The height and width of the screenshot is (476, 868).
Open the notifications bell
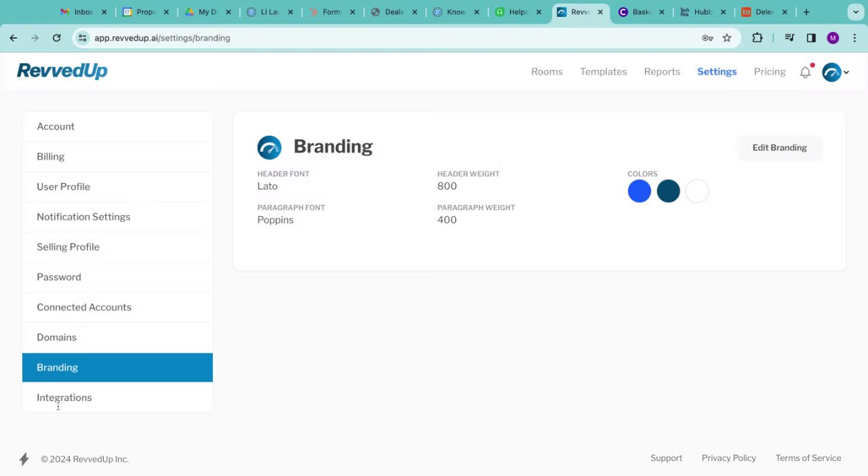point(805,72)
